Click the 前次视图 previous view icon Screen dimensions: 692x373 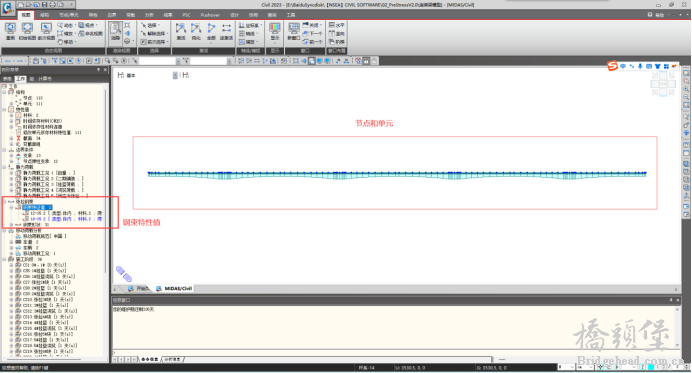tap(46, 31)
